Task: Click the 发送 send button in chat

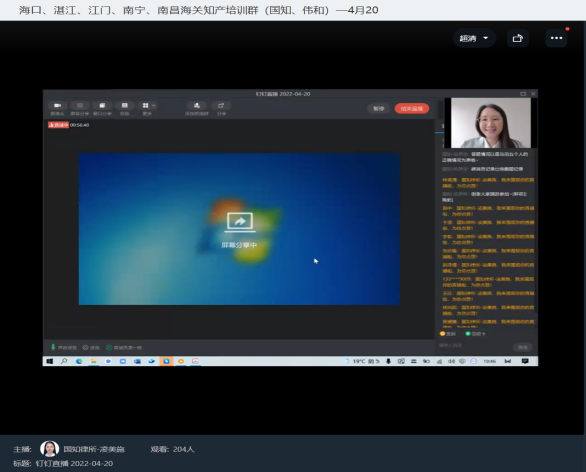Action: (522, 347)
